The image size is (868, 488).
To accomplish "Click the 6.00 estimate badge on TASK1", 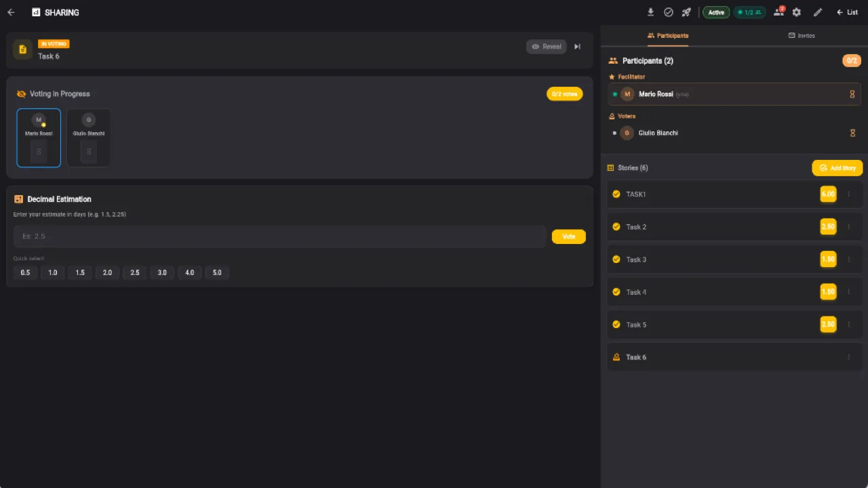I will 828,194.
